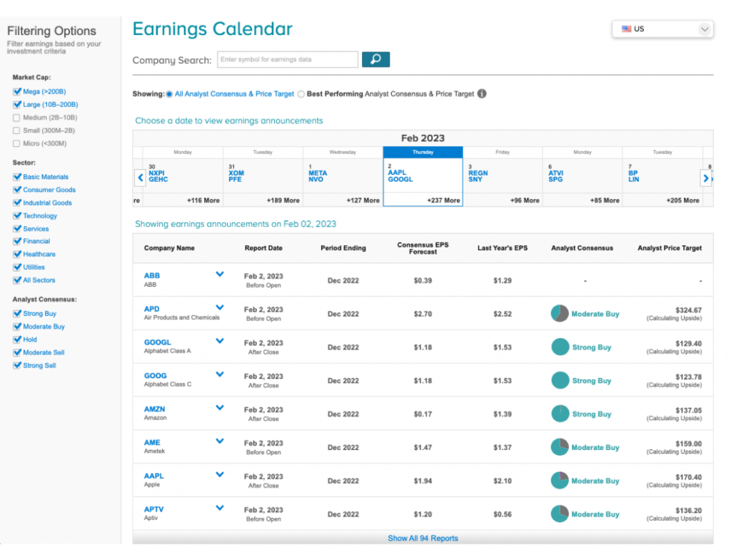This screenshot has width=731, height=560.
Task: Click the Strong Buy pie icon for GOOGL
Action: pyautogui.click(x=560, y=347)
